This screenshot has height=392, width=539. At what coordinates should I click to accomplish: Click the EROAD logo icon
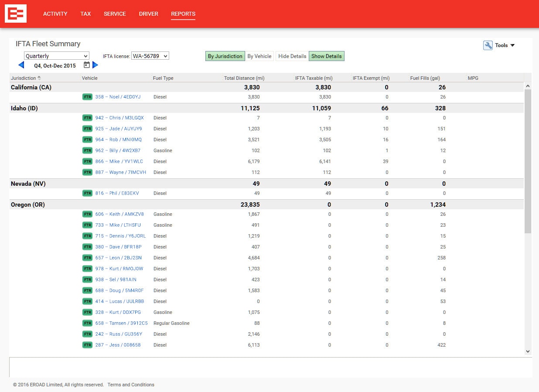pos(16,14)
